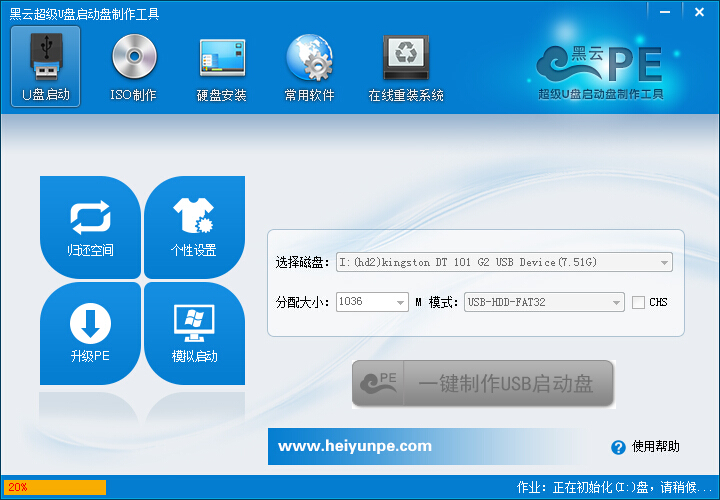
Task: Click the orange 20% progress bar
Action: tap(55, 487)
